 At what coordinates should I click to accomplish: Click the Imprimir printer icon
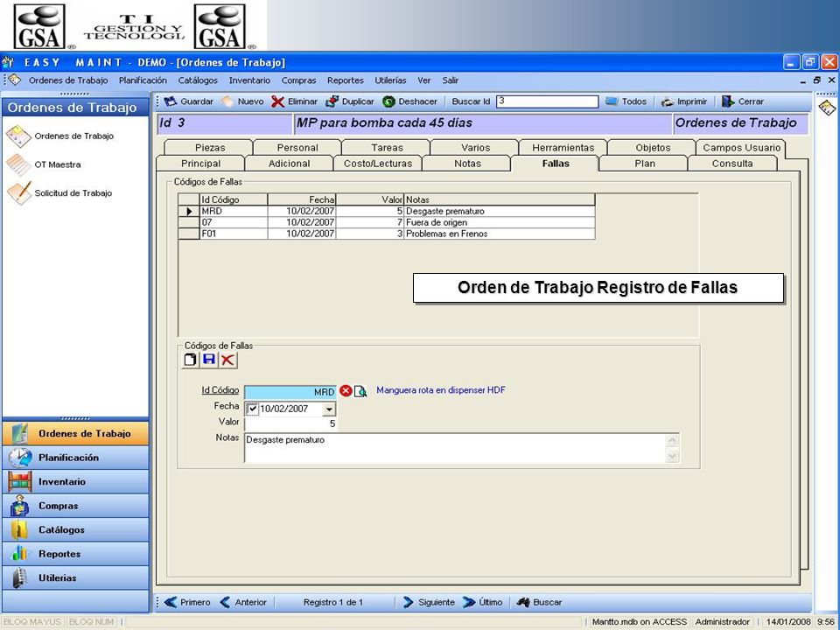coord(667,101)
